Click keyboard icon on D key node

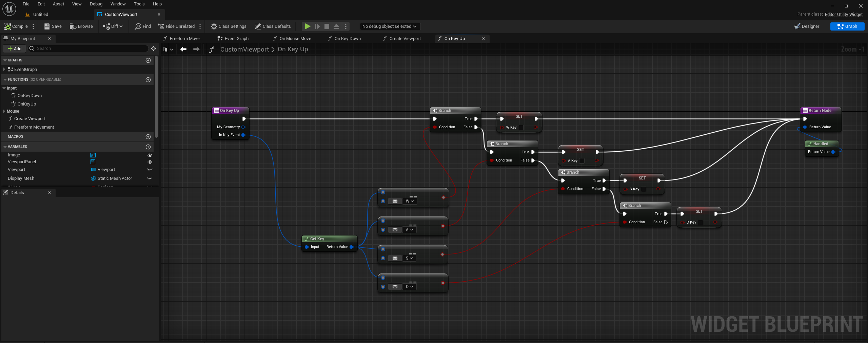[x=395, y=287]
